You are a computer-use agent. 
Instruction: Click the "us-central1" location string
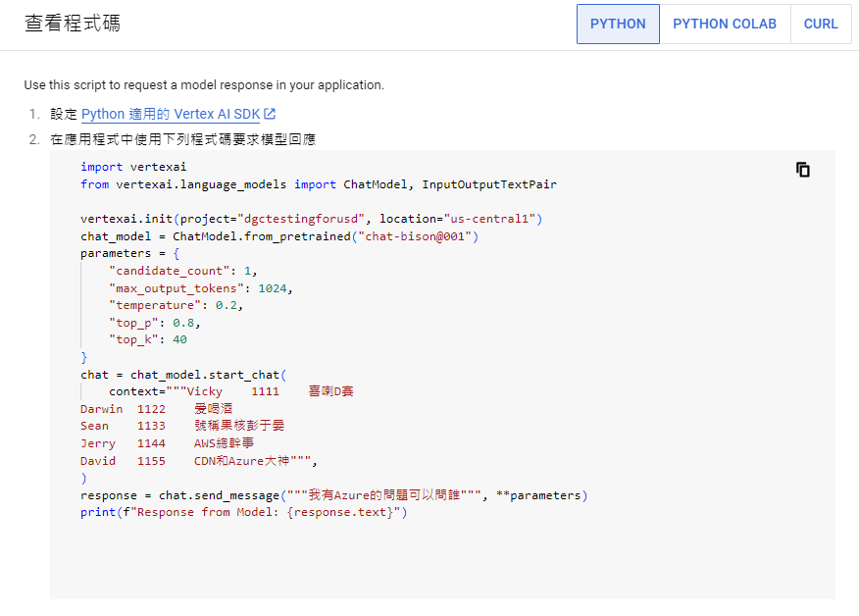pos(489,219)
